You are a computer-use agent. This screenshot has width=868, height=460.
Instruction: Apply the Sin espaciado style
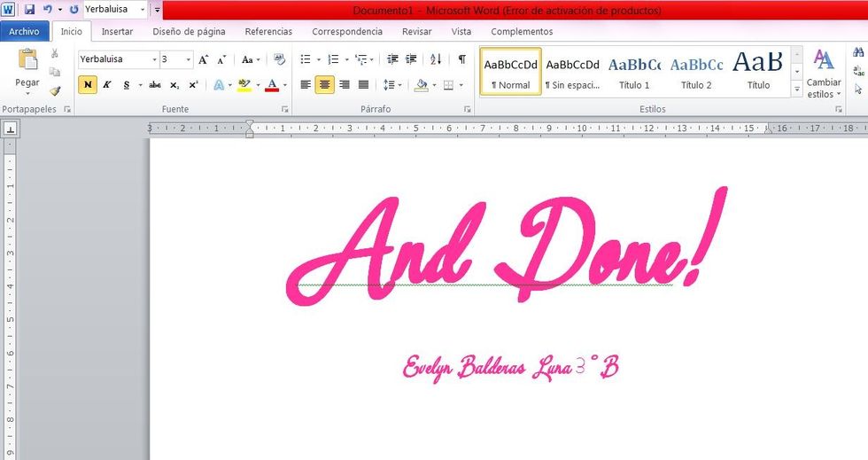pos(572,72)
